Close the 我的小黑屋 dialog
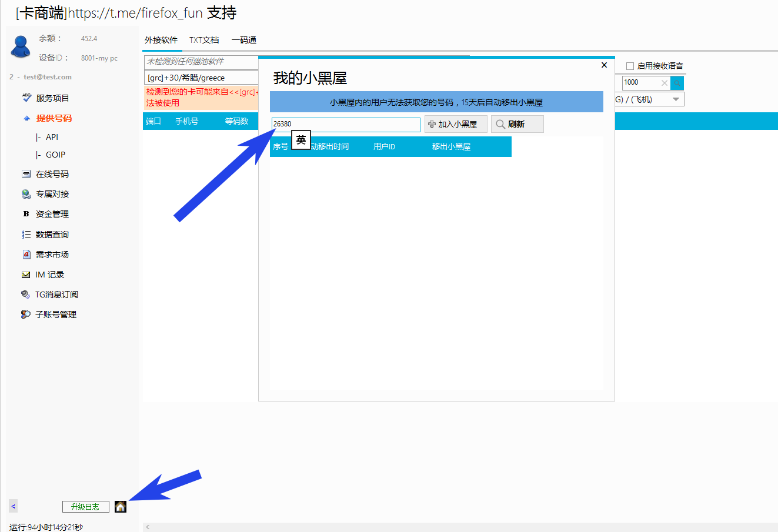The width and height of the screenshot is (778, 532). [604, 65]
